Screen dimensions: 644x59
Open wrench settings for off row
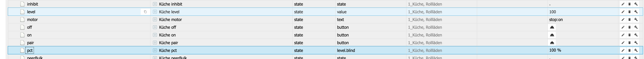[x=636, y=27]
